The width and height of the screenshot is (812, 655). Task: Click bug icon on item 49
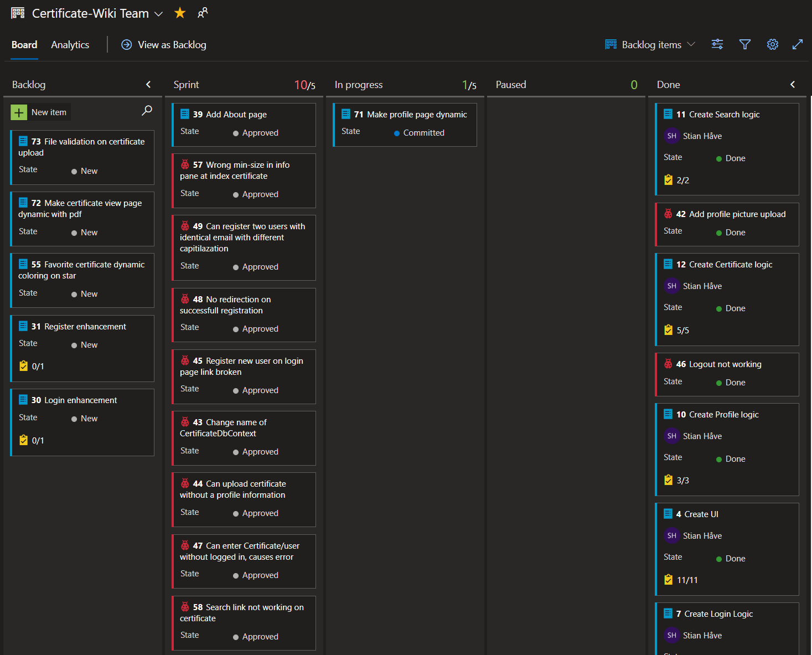185,226
